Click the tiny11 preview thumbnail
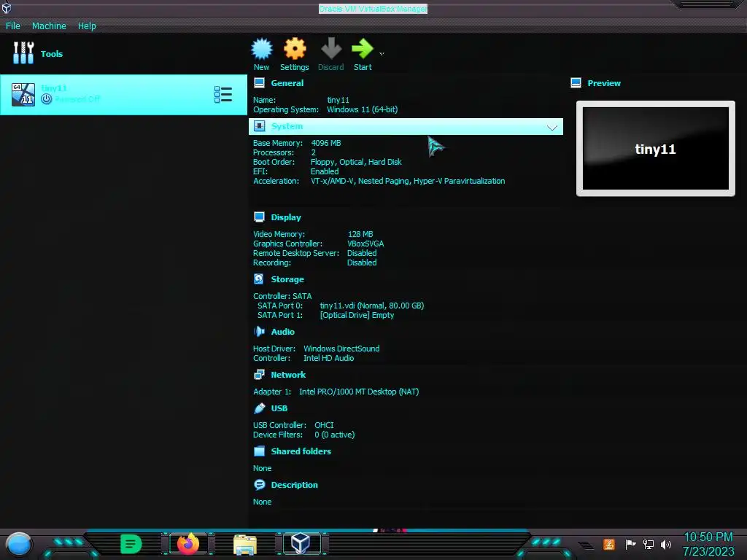This screenshot has width=747, height=560. click(x=656, y=149)
